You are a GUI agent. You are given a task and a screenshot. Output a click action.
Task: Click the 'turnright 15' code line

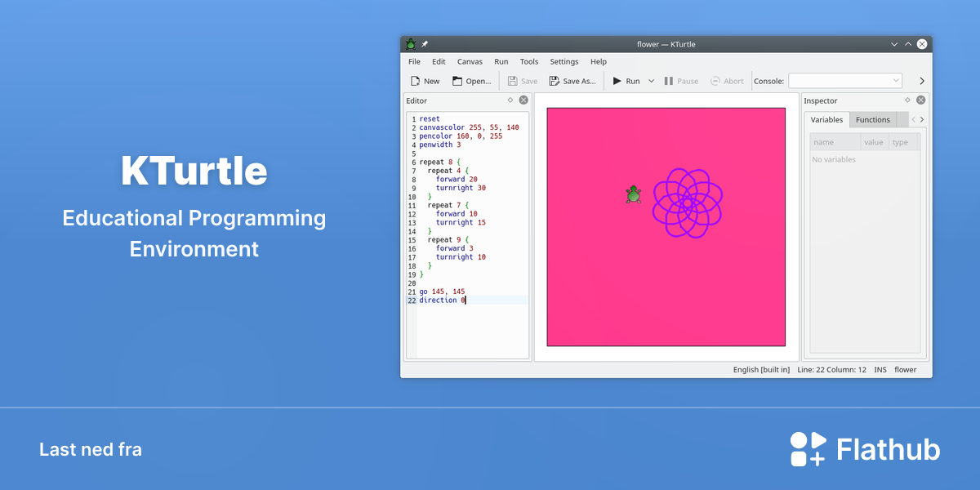point(461,222)
